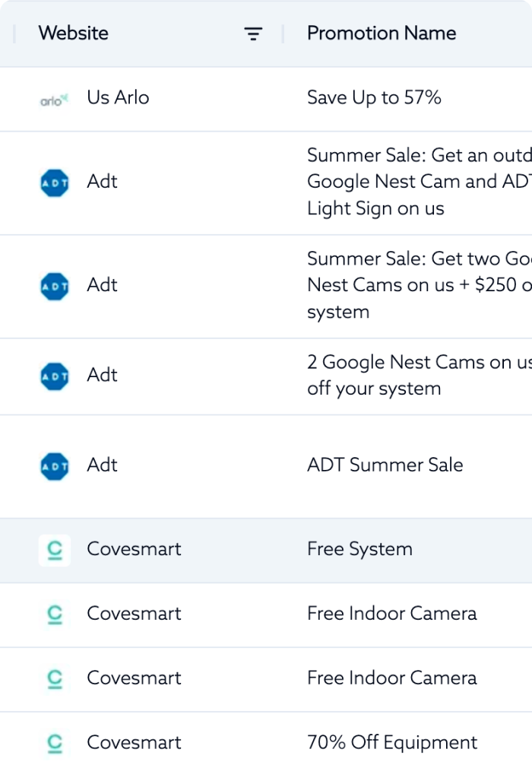Click '2 Google Nest Cams on us' promotion

click(420, 375)
